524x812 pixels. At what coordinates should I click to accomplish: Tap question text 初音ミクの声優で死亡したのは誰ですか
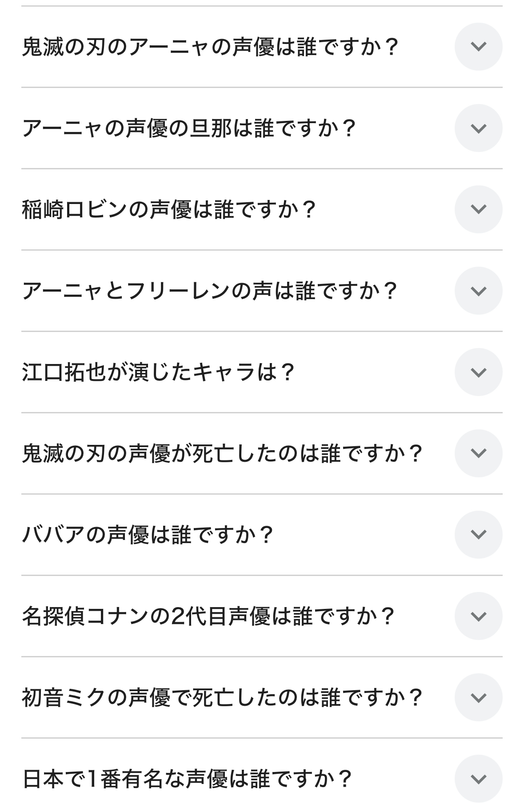click(222, 697)
